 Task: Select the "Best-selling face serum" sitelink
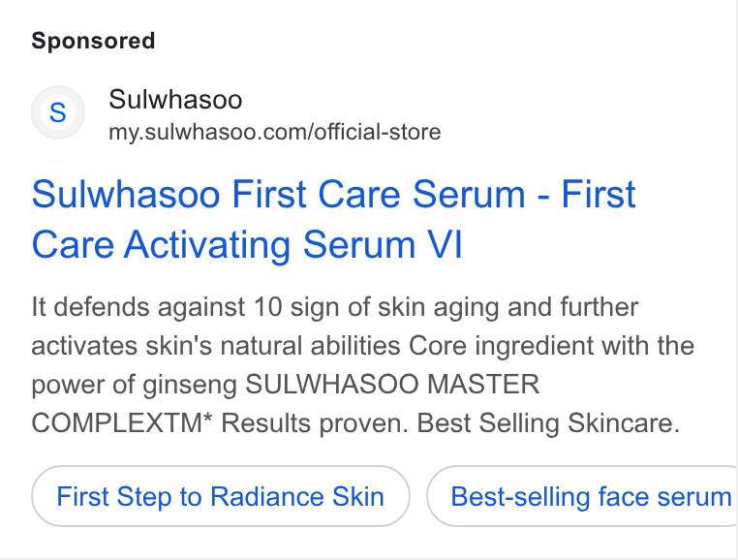(x=582, y=496)
